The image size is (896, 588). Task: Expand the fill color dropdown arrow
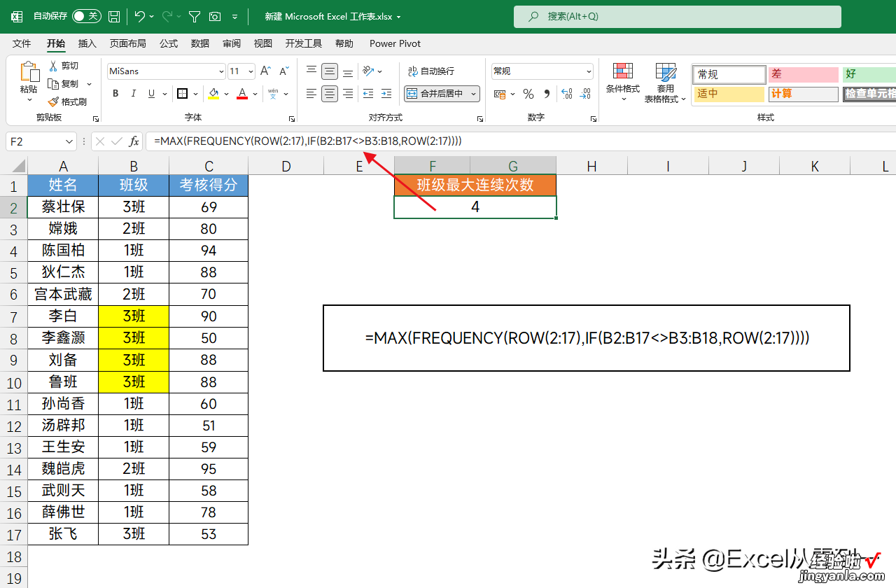(226, 94)
